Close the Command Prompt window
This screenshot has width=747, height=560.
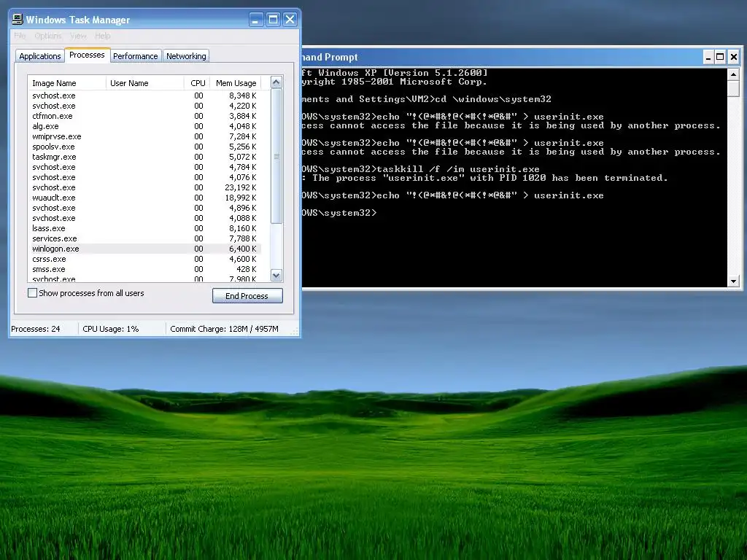coord(734,57)
